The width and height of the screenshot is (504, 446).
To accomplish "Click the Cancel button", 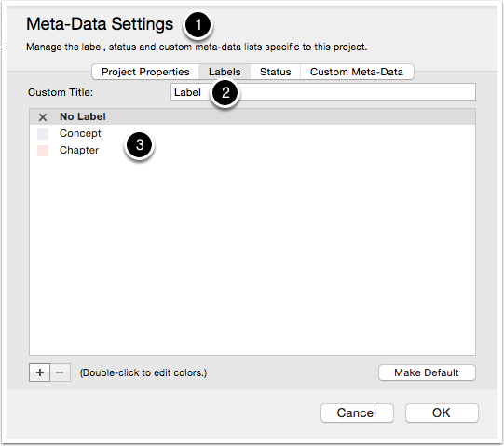I will (357, 412).
